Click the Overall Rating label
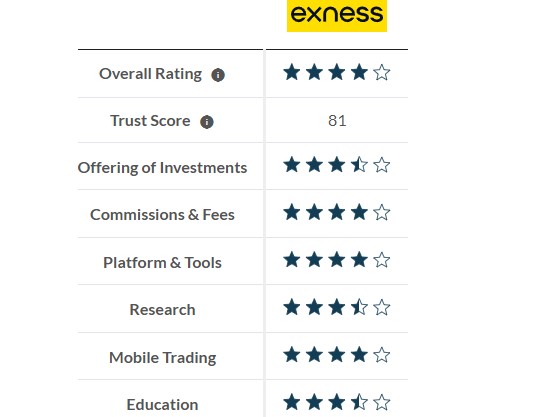Screen dimensions: 548x417 (x=151, y=74)
